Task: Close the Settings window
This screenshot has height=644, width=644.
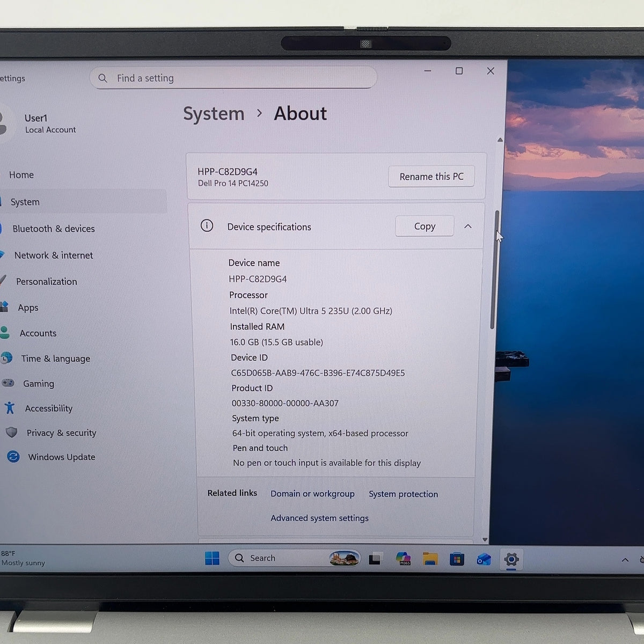Action: point(491,71)
